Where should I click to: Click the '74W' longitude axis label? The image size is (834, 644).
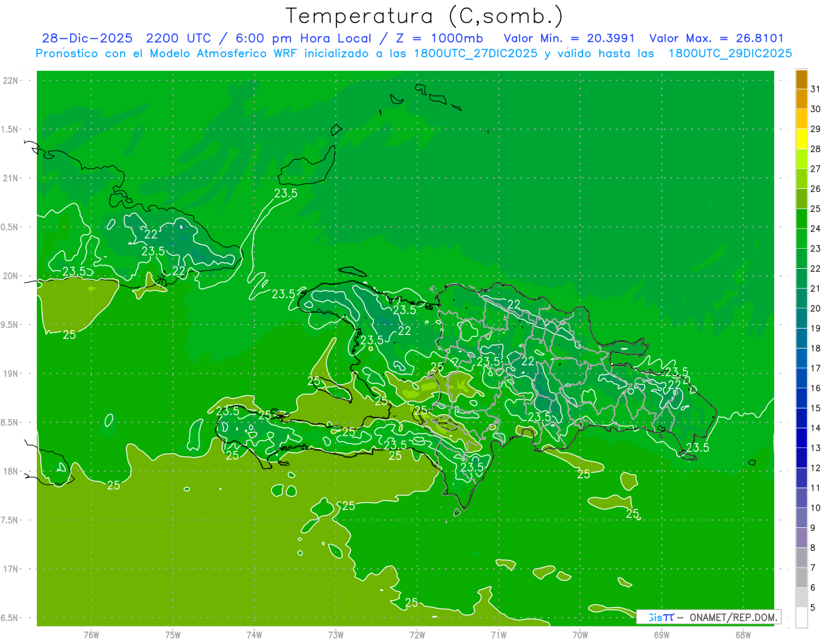tap(254, 635)
